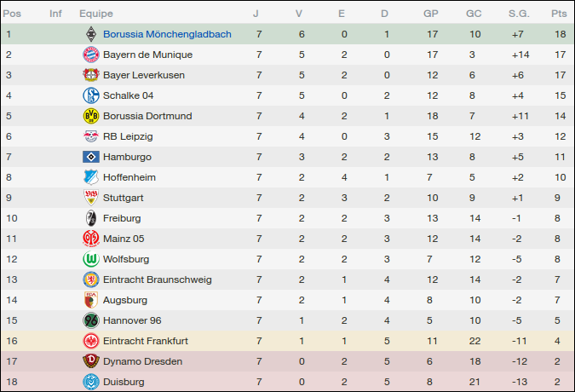Click the Hoffenheim club crest
The height and width of the screenshot is (392, 575).
pos(90,177)
